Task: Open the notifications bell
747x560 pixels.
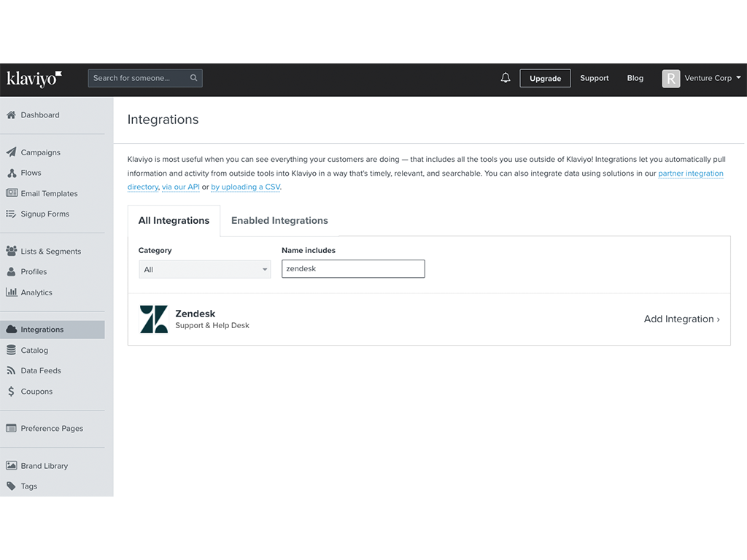Action: (x=506, y=78)
